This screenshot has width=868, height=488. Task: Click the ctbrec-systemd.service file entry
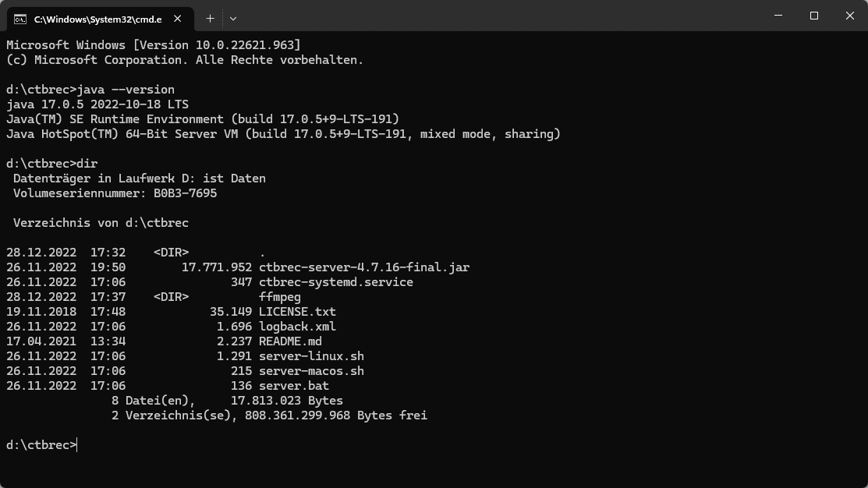(x=336, y=282)
